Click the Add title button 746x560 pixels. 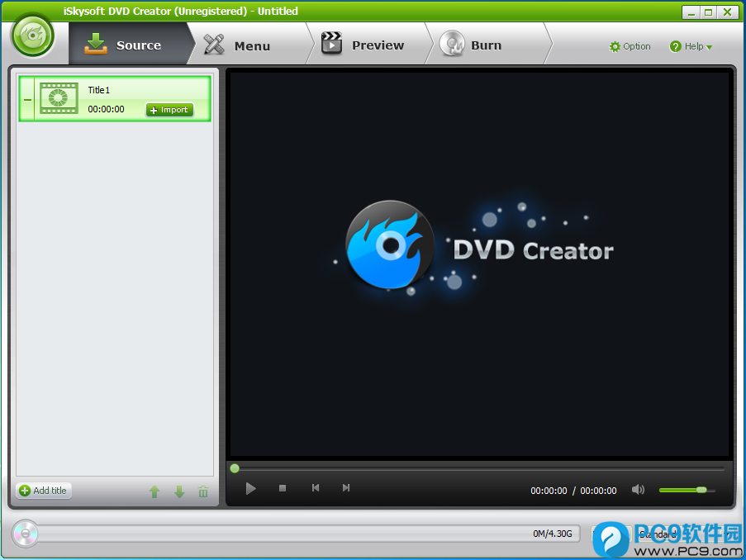[44, 491]
